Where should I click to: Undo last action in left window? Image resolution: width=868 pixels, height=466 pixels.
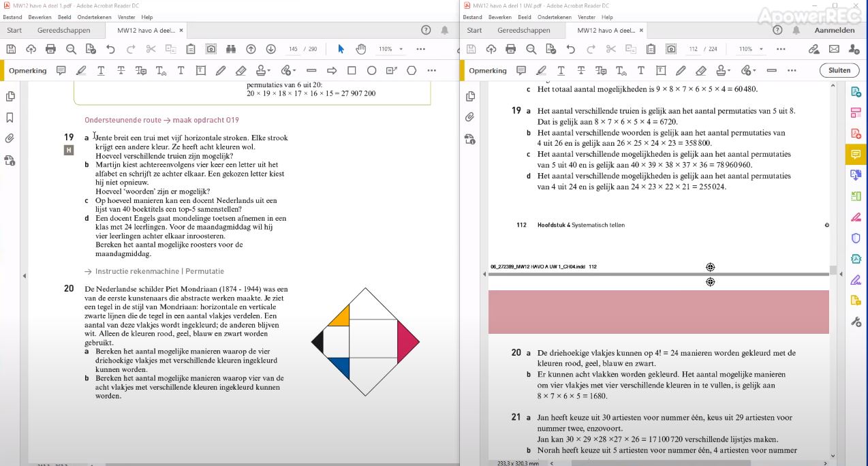pos(110,49)
